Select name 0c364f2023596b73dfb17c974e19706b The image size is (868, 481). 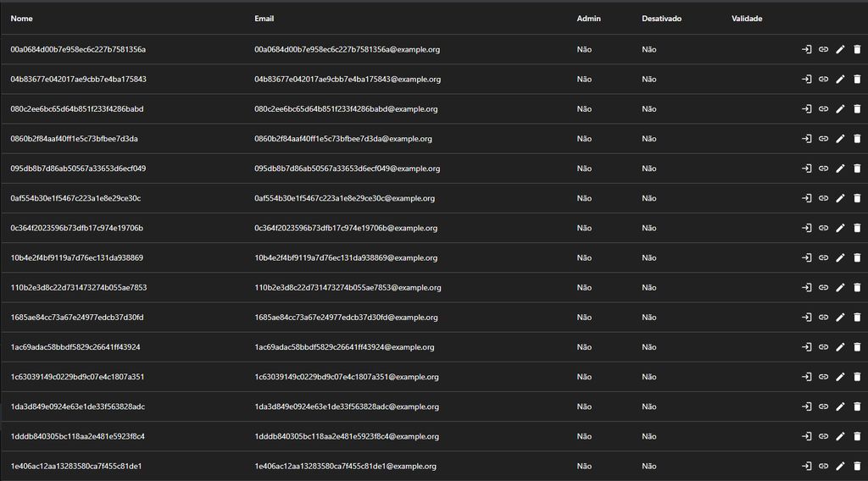click(x=77, y=228)
